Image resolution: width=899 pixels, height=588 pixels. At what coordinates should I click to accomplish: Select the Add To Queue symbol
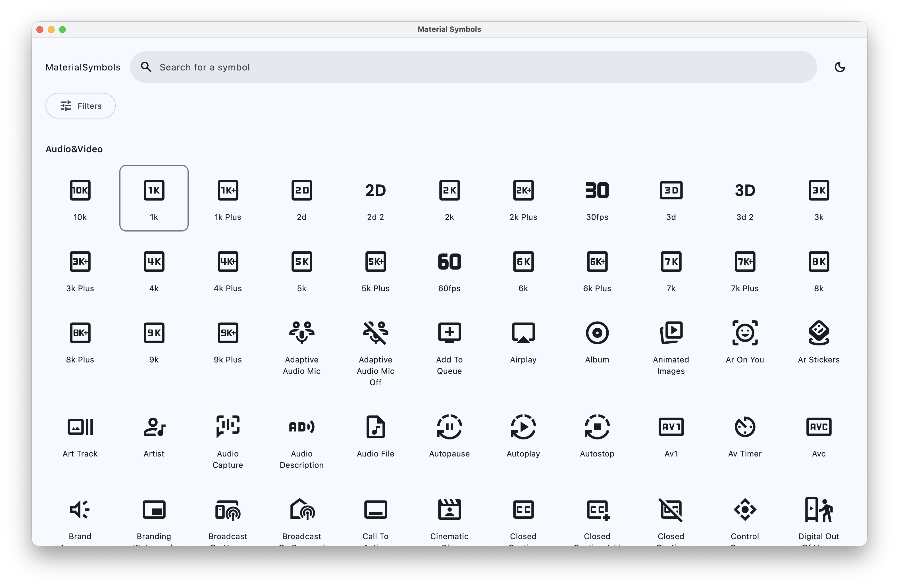point(449,333)
